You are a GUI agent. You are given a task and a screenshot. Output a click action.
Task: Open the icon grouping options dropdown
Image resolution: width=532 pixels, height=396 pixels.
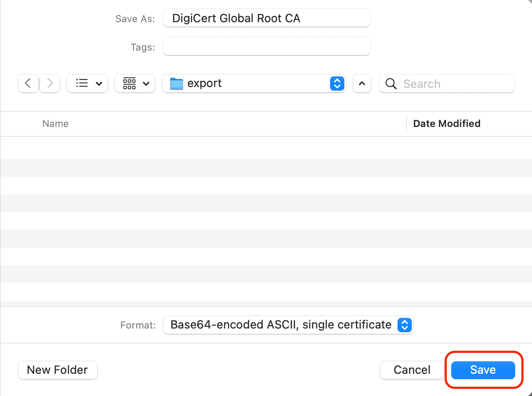pos(135,83)
